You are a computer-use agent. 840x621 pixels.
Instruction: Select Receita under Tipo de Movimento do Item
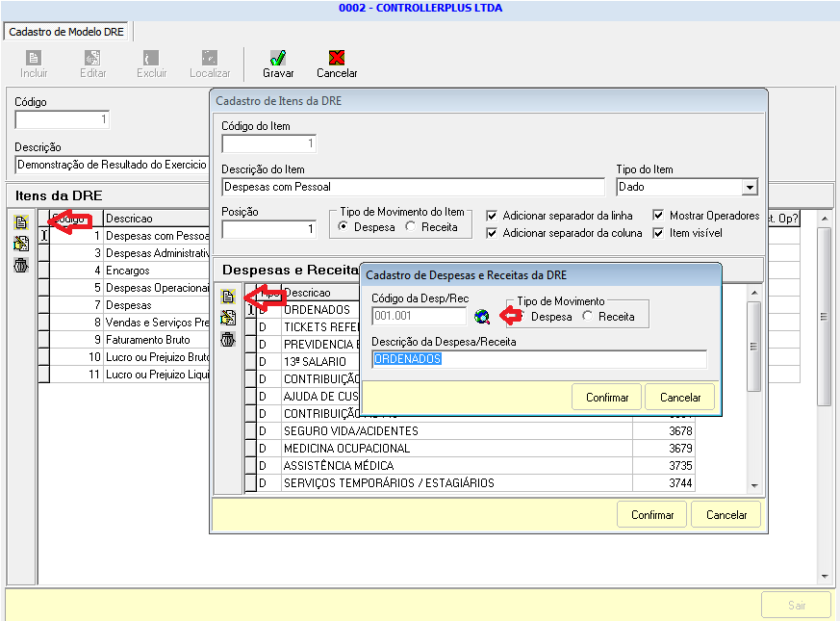[410, 226]
